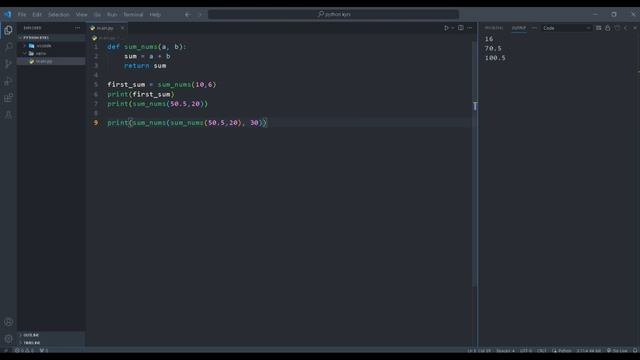Click line number 5 in the gutter

(x=96, y=84)
